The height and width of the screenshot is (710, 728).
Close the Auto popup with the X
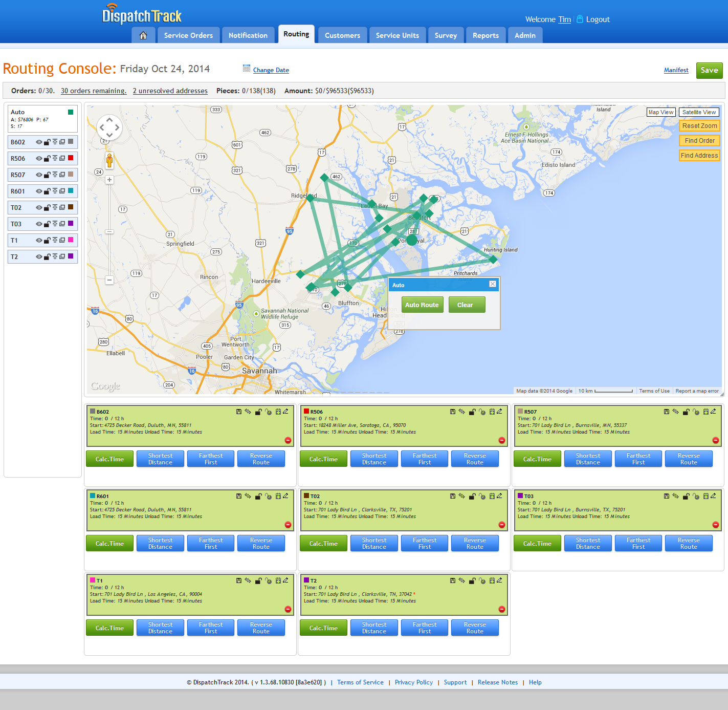tap(492, 284)
